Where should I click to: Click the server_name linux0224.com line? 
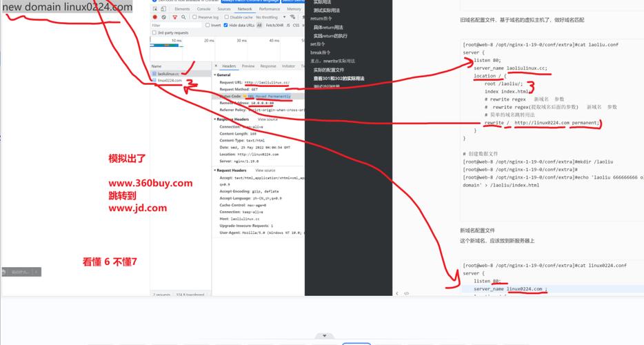510,288
